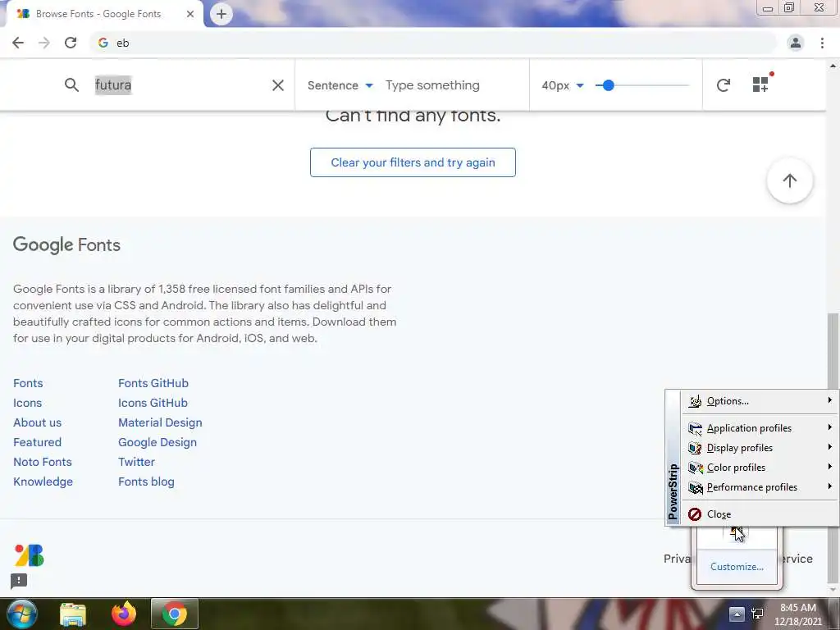840x630 pixels.
Task: Click the scroll to top arrow button
Action: pyautogui.click(x=790, y=180)
